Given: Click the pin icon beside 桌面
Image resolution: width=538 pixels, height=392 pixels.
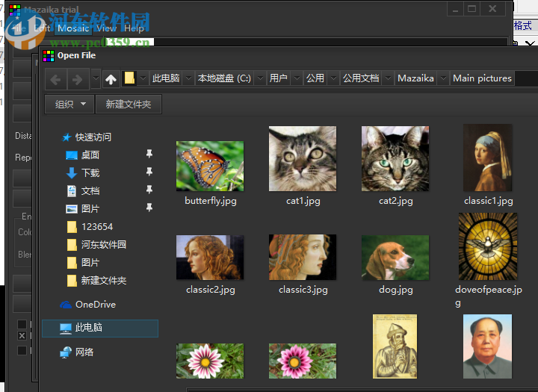Looking at the screenshot, I should coord(149,154).
